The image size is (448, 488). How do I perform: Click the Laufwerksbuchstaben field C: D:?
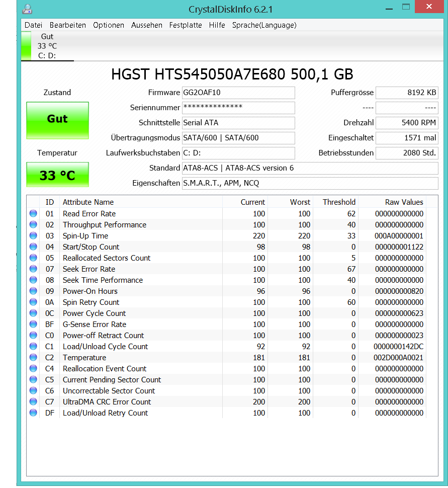(x=238, y=153)
